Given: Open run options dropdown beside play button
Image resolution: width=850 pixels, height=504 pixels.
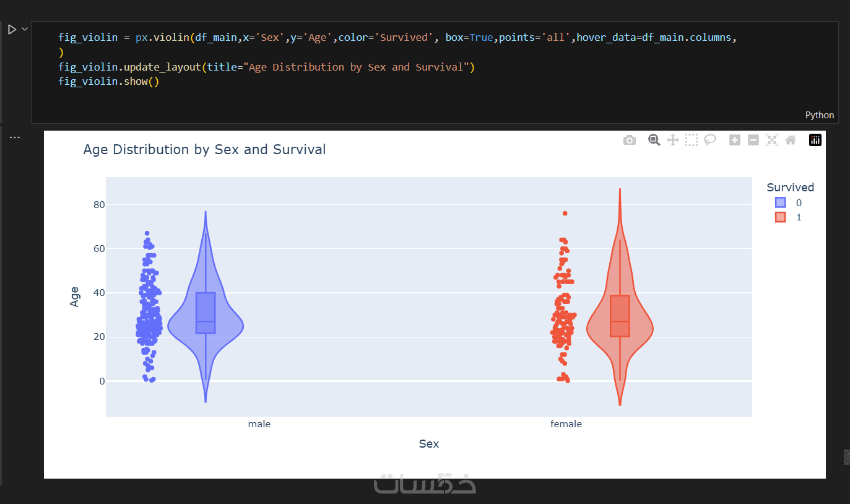Looking at the screenshot, I should 25,29.
